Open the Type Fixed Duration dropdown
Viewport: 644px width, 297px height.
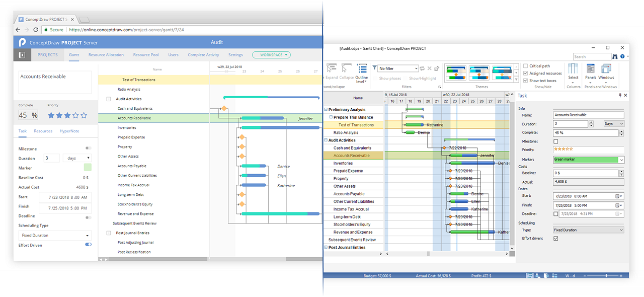[588, 230]
